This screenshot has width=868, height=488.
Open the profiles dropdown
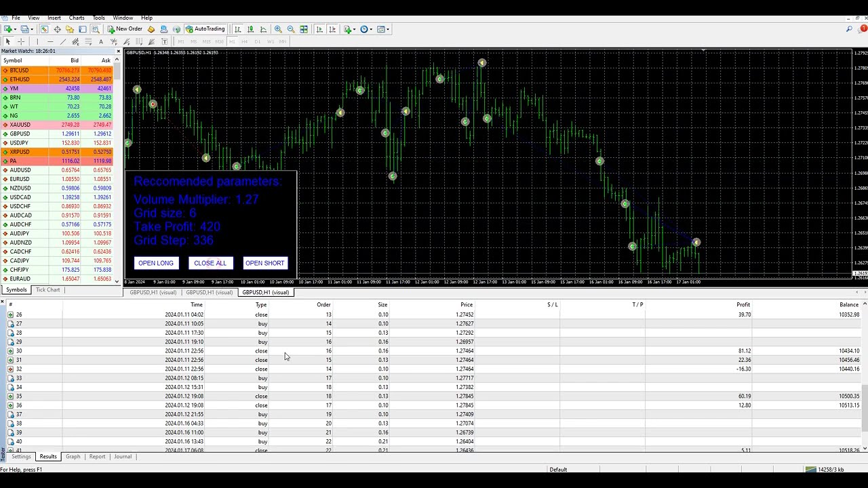coord(26,29)
